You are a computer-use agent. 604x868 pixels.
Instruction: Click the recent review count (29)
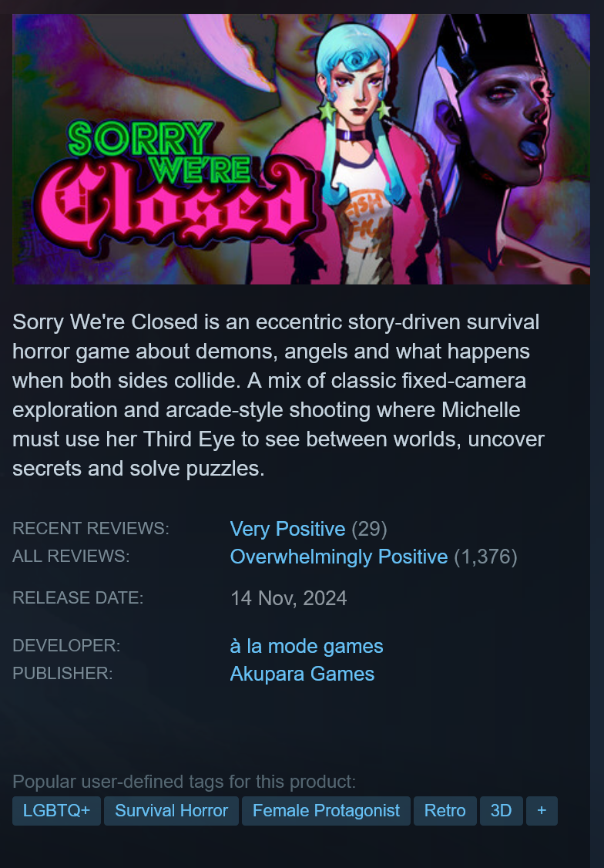tap(370, 529)
